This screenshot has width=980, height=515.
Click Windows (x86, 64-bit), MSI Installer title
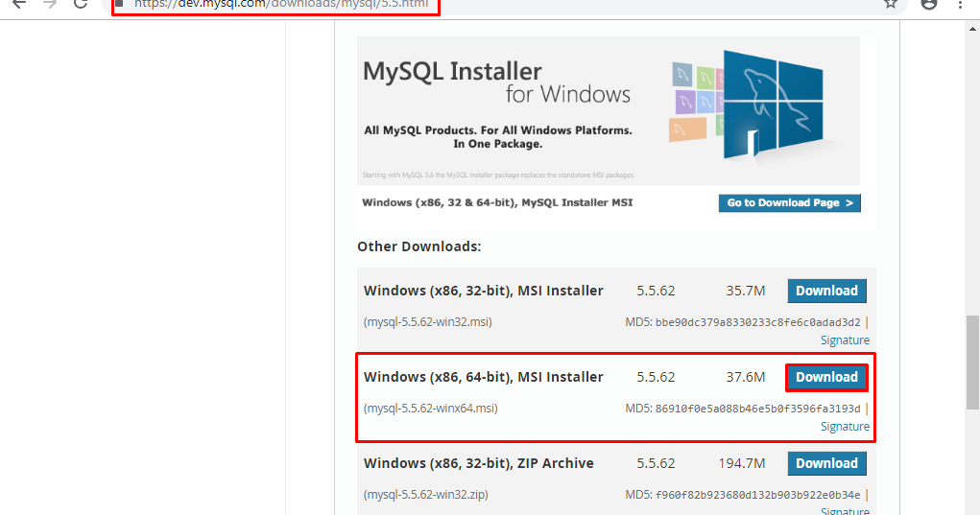484,377
